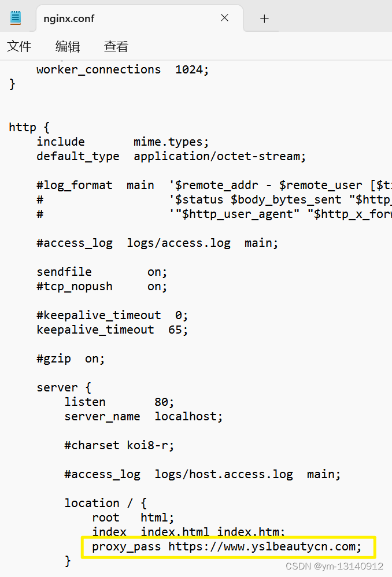
Task: Add a new tab with plus button
Action: pyautogui.click(x=264, y=19)
